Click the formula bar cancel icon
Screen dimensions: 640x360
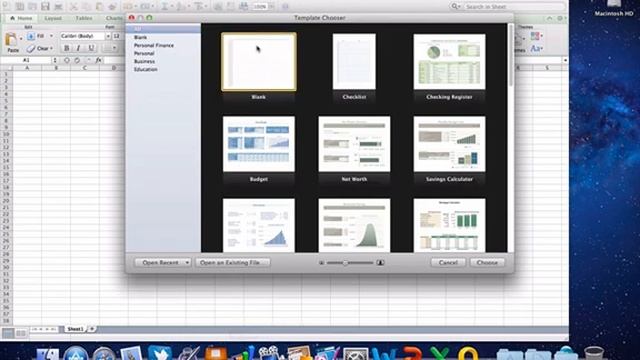[x=67, y=60]
